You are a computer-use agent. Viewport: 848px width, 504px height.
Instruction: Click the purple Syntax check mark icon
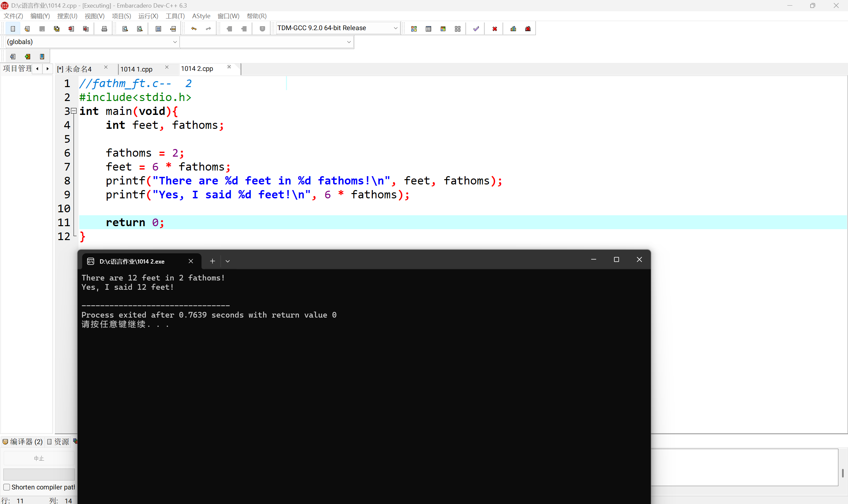pos(476,29)
